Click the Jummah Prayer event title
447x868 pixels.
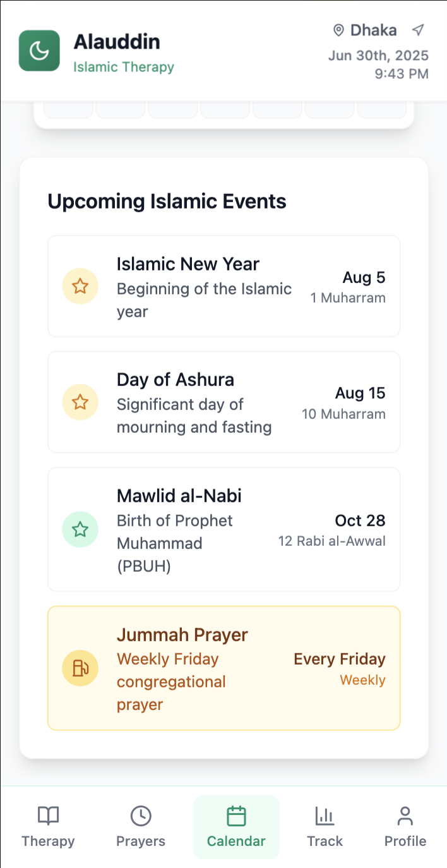coord(182,635)
